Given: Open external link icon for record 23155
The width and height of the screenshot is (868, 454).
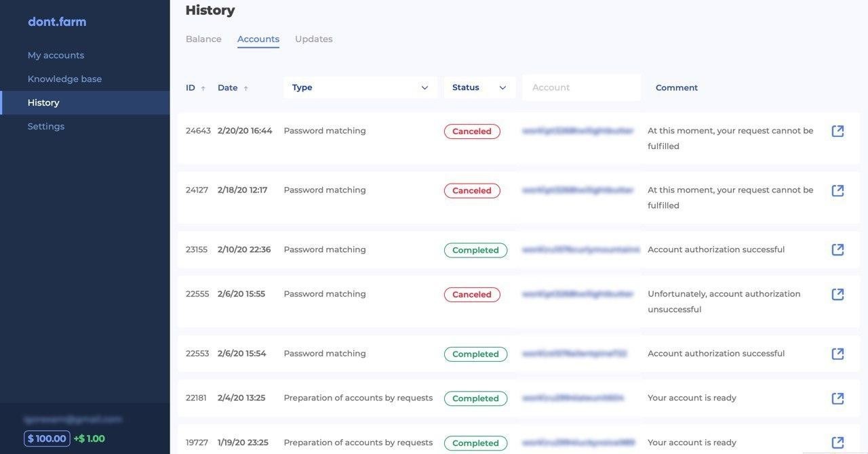Looking at the screenshot, I should pyautogui.click(x=837, y=249).
